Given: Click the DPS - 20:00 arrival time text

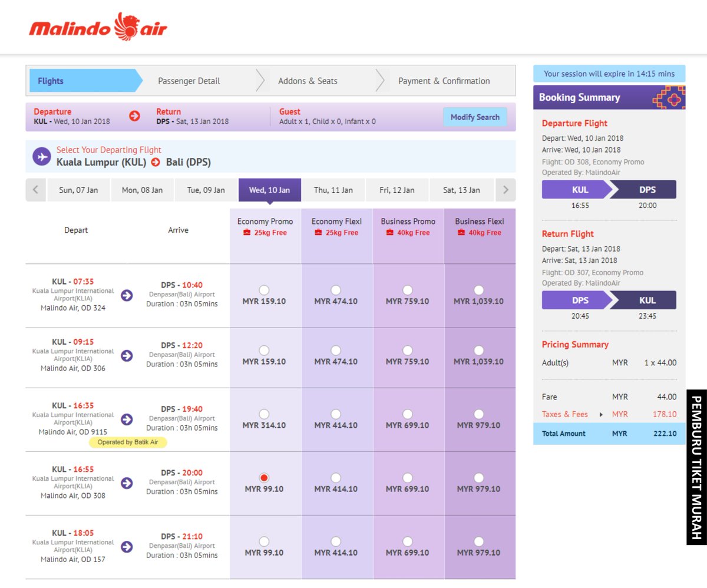Looking at the screenshot, I should pyautogui.click(x=181, y=473).
